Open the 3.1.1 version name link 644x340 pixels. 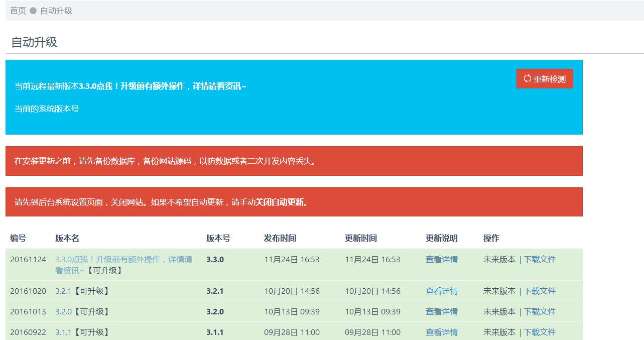pos(64,332)
